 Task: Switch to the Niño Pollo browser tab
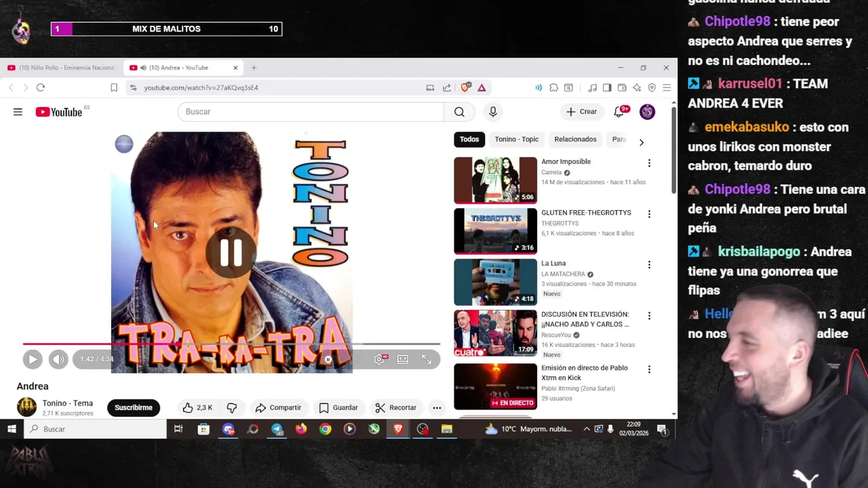pyautogui.click(x=62, y=68)
